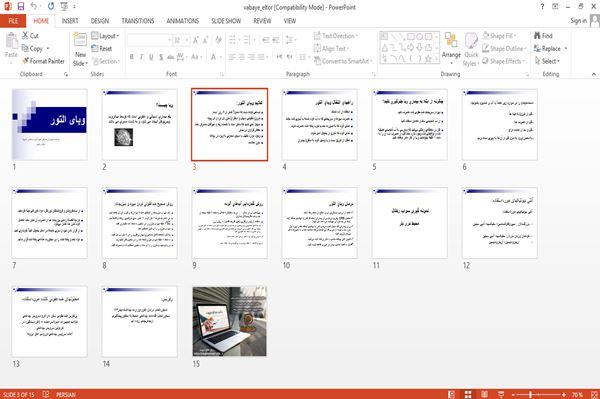Toggle Bold formatting

click(132, 57)
